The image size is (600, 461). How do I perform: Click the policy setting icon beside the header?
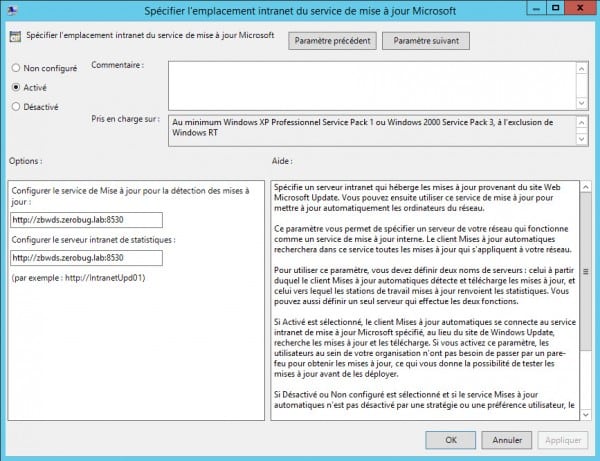pyautogui.click(x=15, y=36)
